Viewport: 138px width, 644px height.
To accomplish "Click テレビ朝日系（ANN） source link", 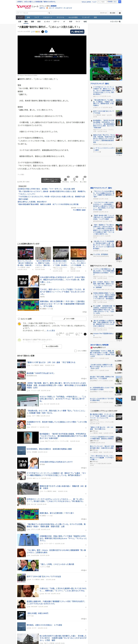I will (79, 210).
